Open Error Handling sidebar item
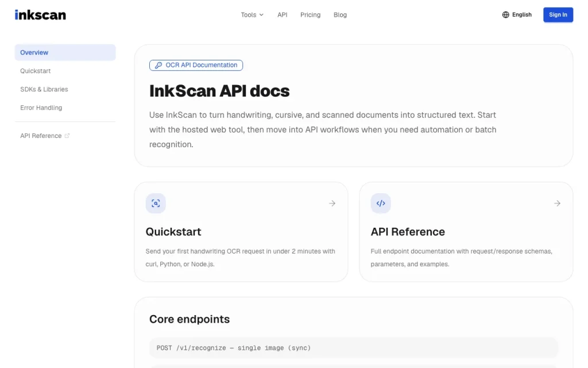The width and height of the screenshot is (588, 368). (65, 108)
